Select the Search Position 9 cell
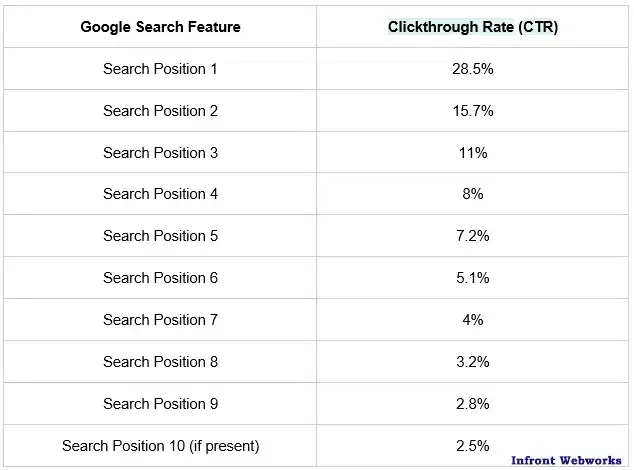The width and height of the screenshot is (634, 470). coord(160,404)
